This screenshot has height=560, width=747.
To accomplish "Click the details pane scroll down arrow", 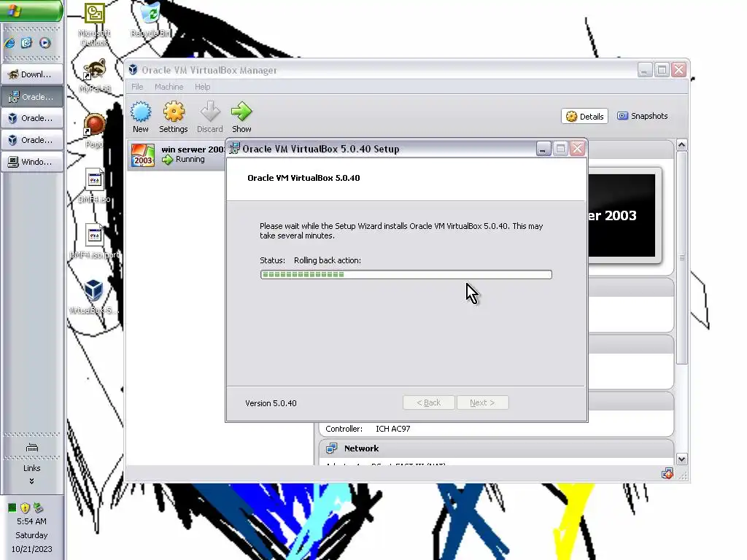I will tap(682, 459).
